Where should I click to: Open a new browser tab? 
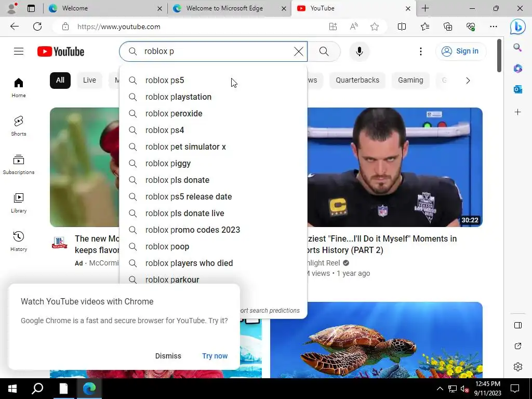coord(425,8)
